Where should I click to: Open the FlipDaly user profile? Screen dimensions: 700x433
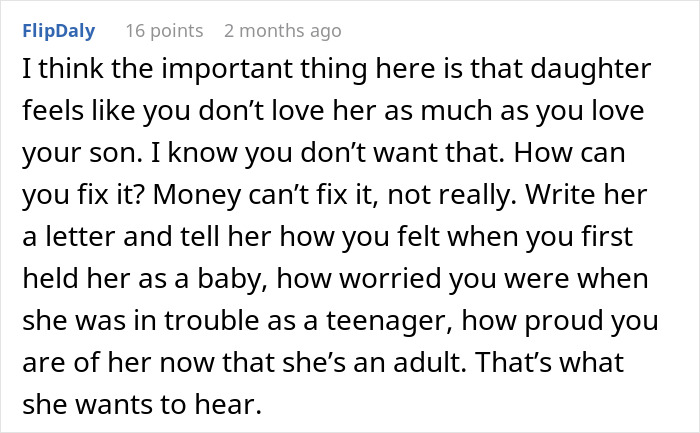click(x=58, y=31)
